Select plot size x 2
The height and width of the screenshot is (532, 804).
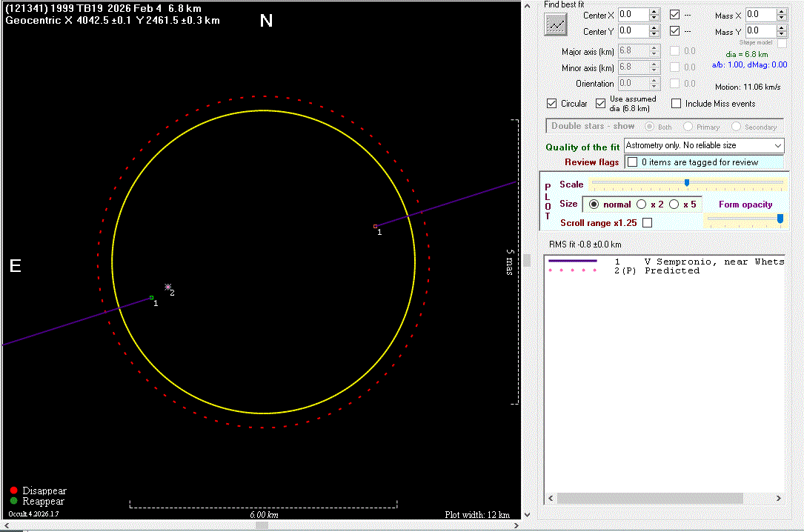coord(641,205)
